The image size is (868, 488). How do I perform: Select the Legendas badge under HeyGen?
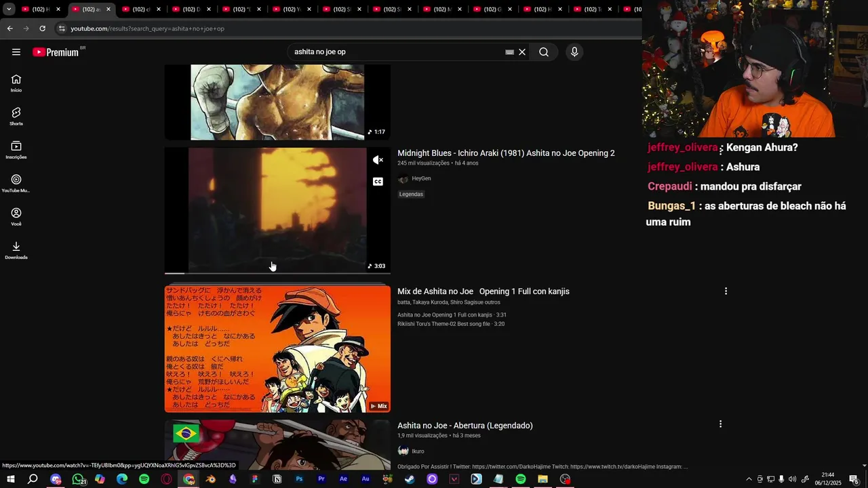411,195
